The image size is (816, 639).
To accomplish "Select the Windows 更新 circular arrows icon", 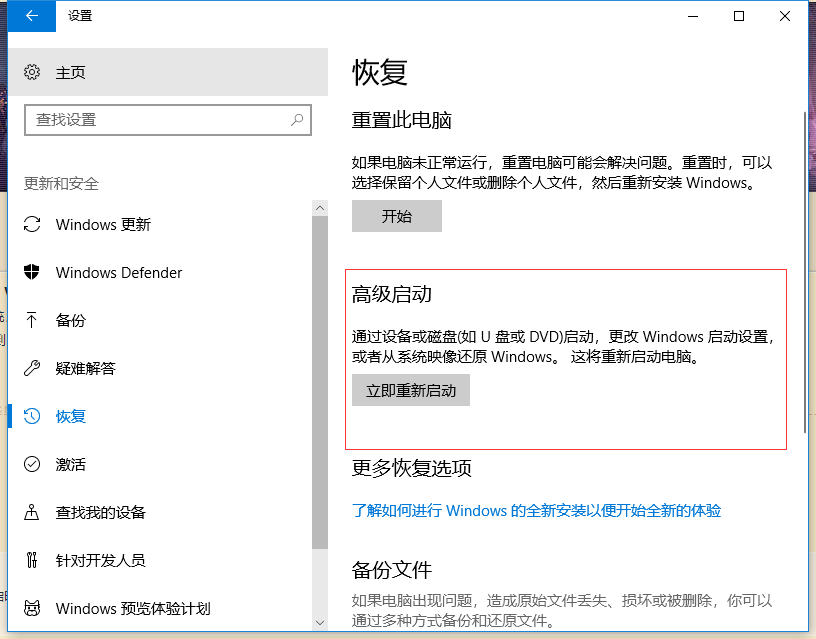I will (x=32, y=224).
